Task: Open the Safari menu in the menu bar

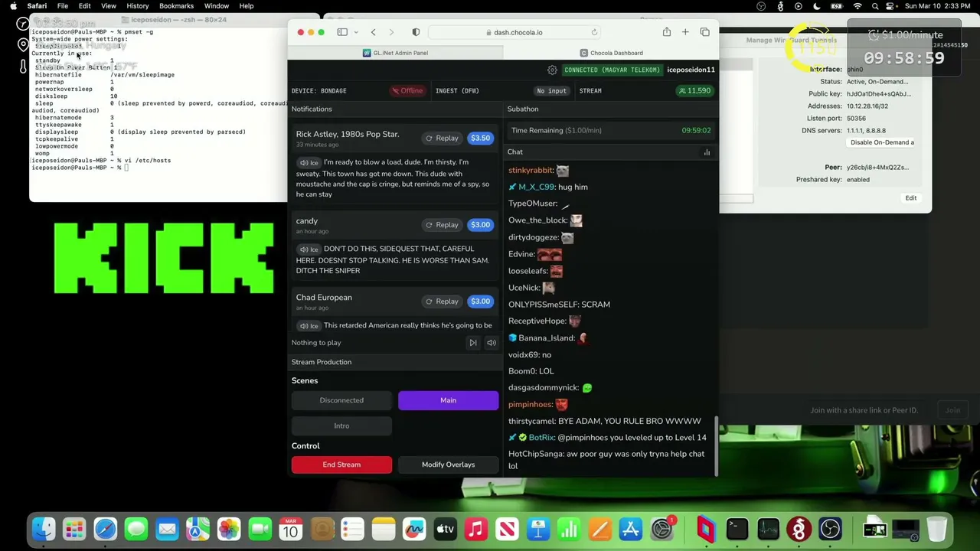Action: tap(37, 6)
